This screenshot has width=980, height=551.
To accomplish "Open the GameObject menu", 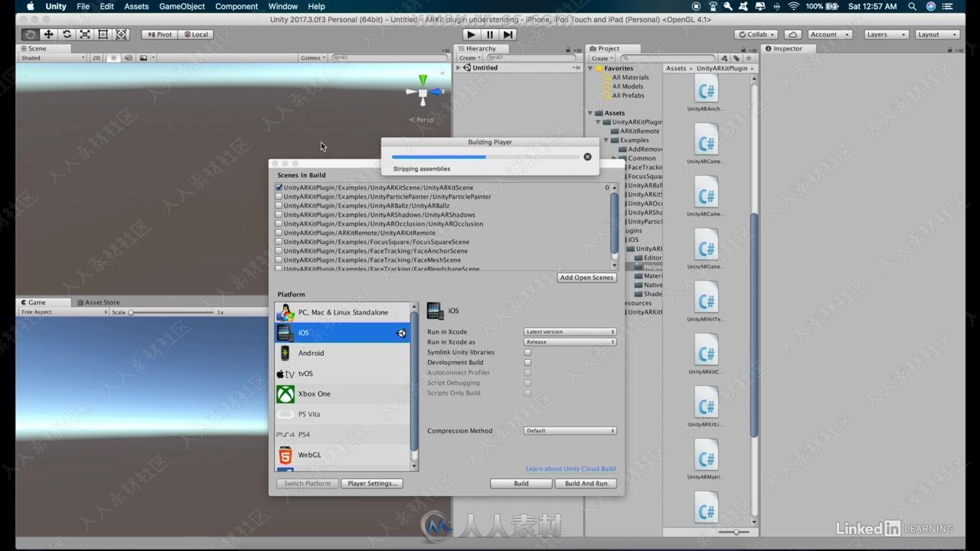I will 182,6.
